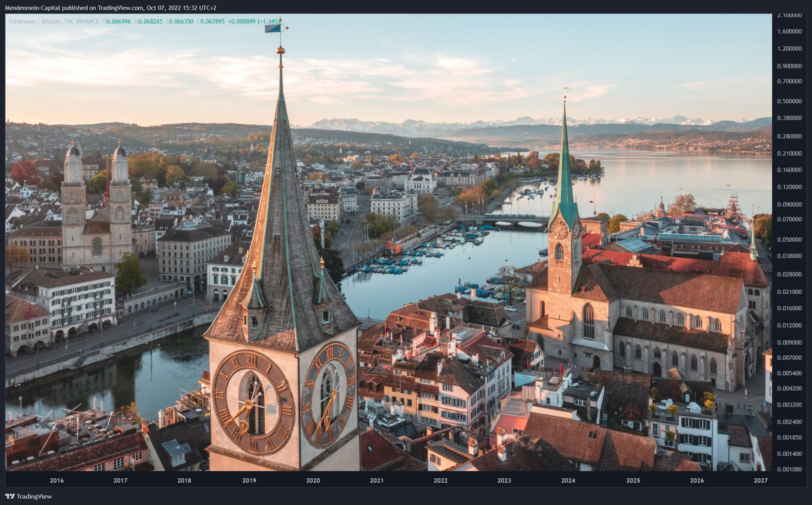812x505 pixels.
Task: Click the Mendenmein-Capital publication header text
Action: (110, 8)
